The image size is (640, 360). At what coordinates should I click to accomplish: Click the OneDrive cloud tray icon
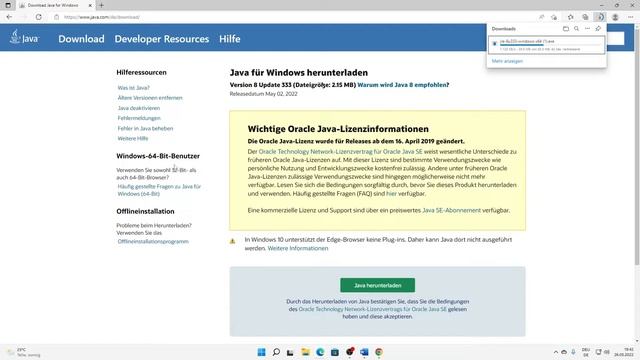(x=564, y=352)
